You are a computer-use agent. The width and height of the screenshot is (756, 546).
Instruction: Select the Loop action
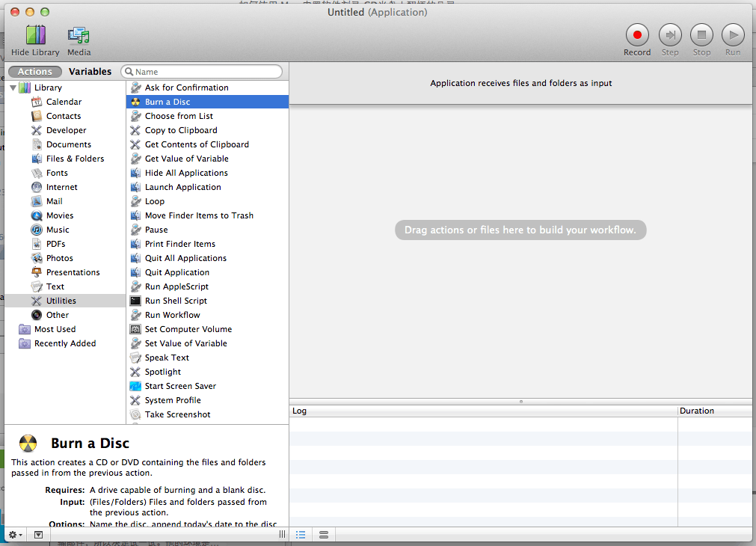(207, 201)
